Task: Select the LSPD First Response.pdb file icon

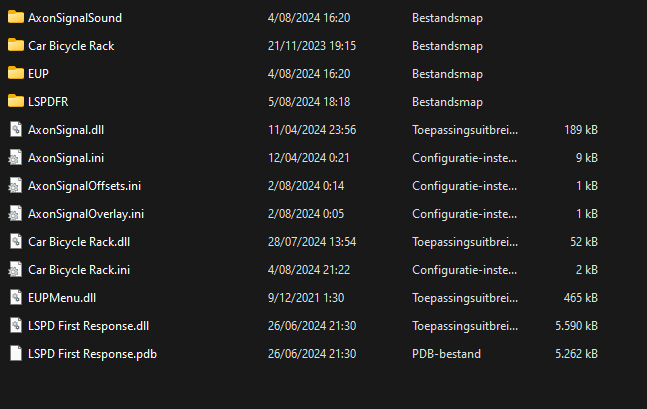Action: 15,353
